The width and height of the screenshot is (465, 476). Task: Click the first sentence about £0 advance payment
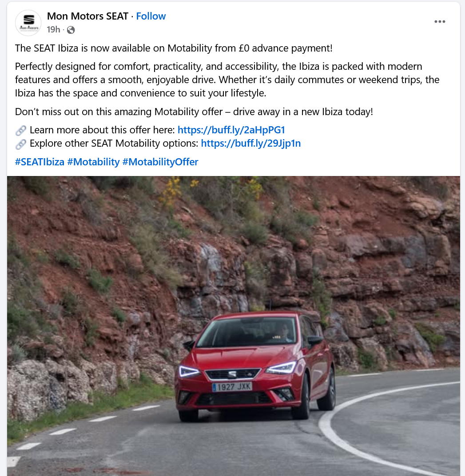174,48
